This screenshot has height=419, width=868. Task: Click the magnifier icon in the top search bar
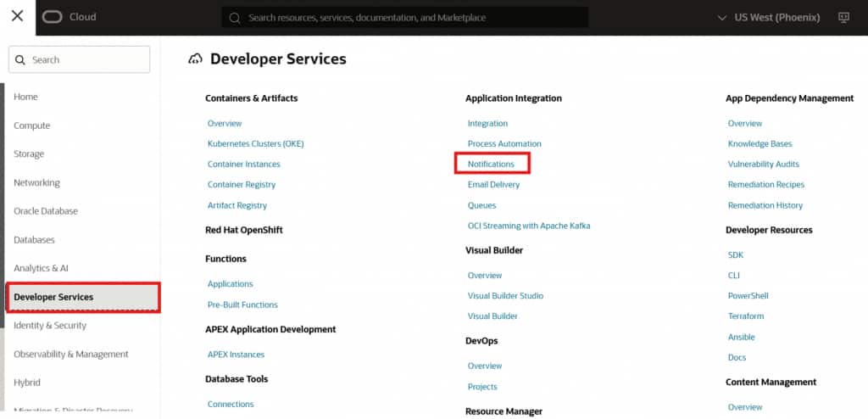pos(235,17)
